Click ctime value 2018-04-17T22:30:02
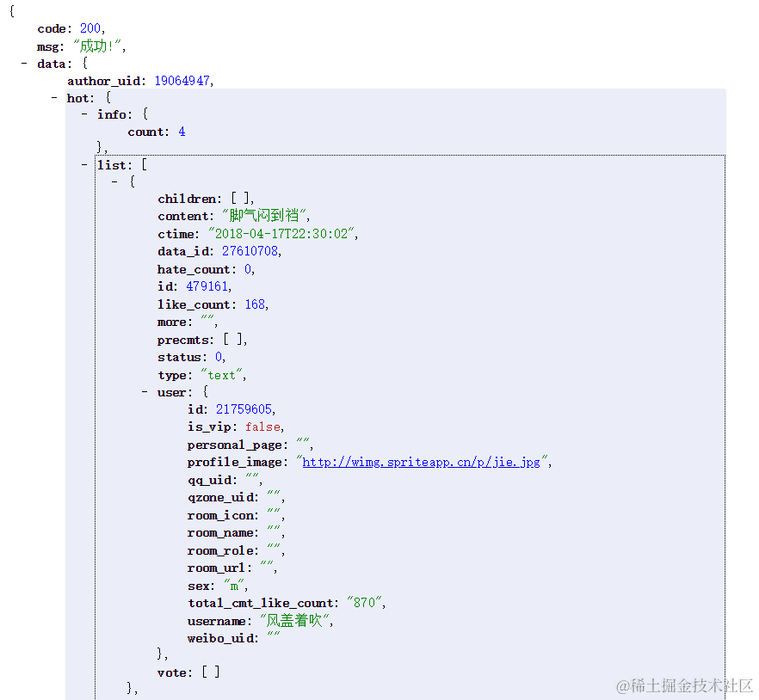 tap(281, 234)
